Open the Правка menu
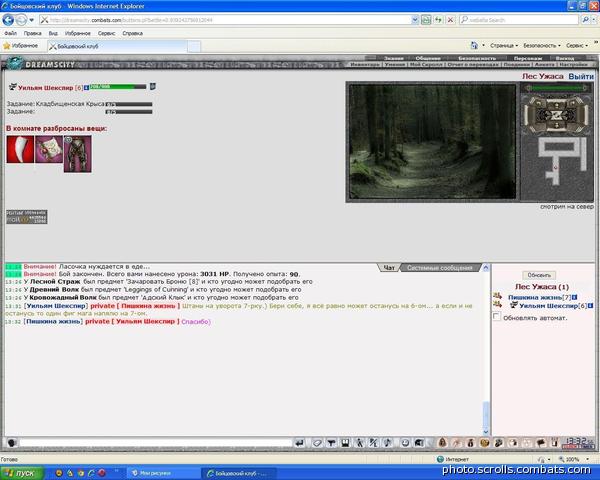The image size is (600, 480). pyautogui.click(x=33, y=33)
